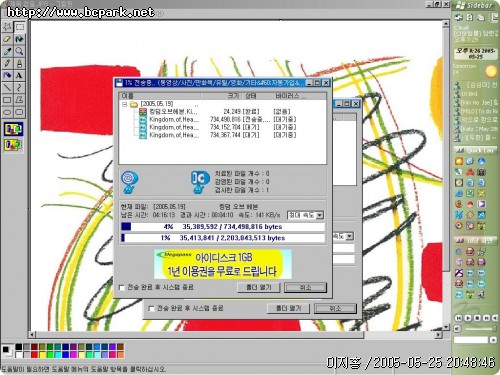Viewport: 500px width, 375px height.
Task: Click the cancel button in front dialog
Action: coord(305,287)
